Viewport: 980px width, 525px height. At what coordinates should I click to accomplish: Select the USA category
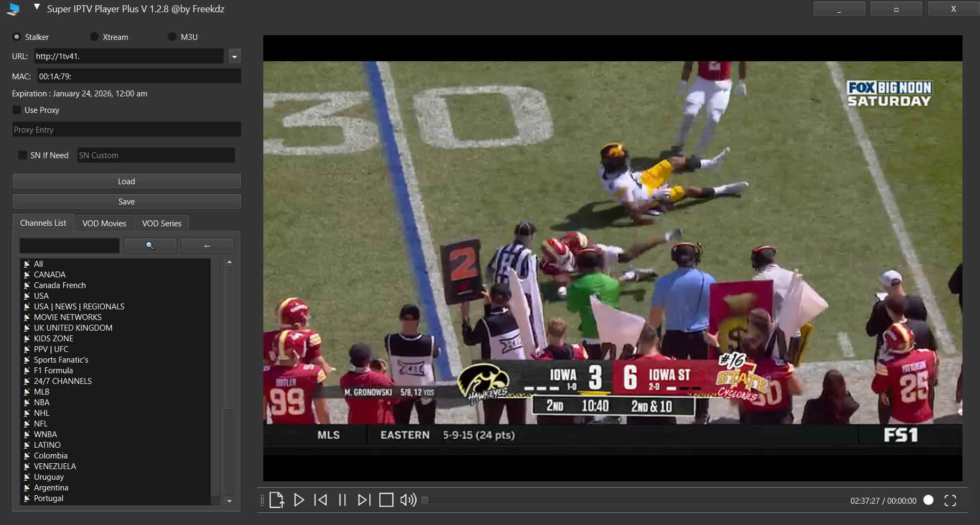coord(115,296)
